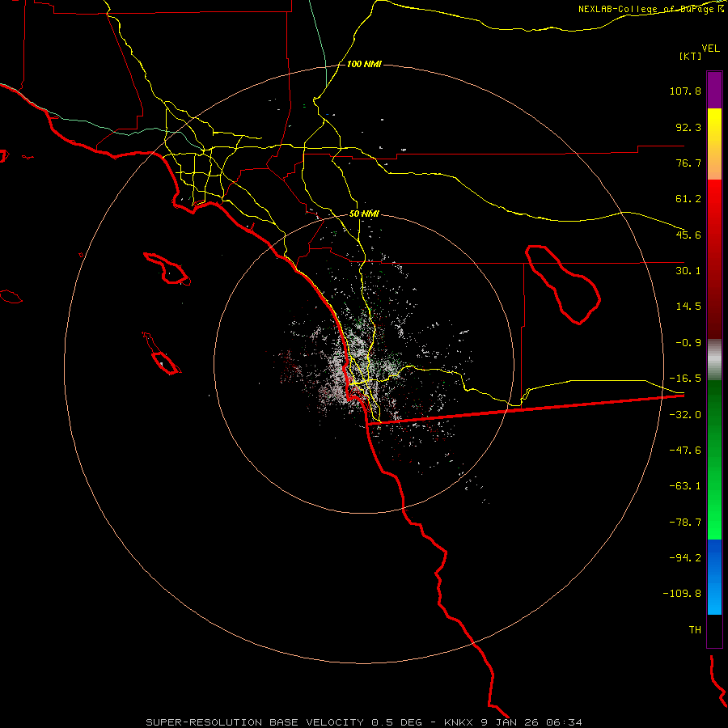This screenshot has height=728, width=728.
Task: Select the 107.8 velocity scale value
Action: tap(685, 91)
